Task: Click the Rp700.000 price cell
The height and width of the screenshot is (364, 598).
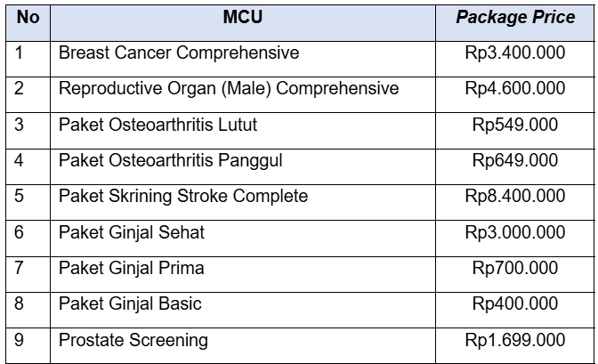Action: [x=515, y=275]
